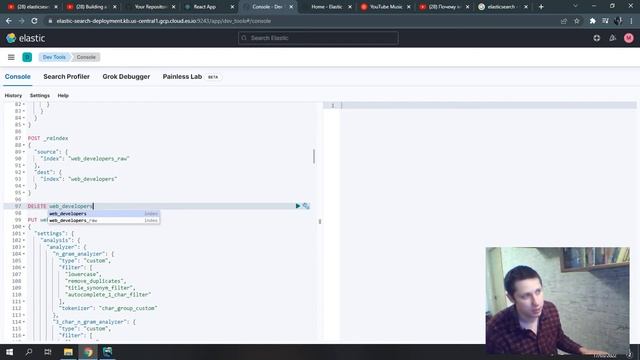
Task: Reload the browser page
Action: 34,21
